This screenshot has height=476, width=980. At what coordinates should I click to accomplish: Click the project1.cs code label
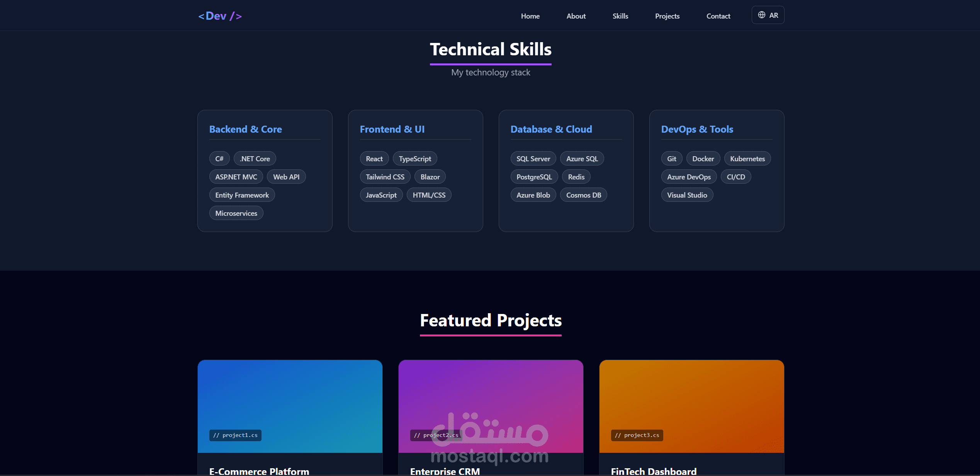(235, 435)
